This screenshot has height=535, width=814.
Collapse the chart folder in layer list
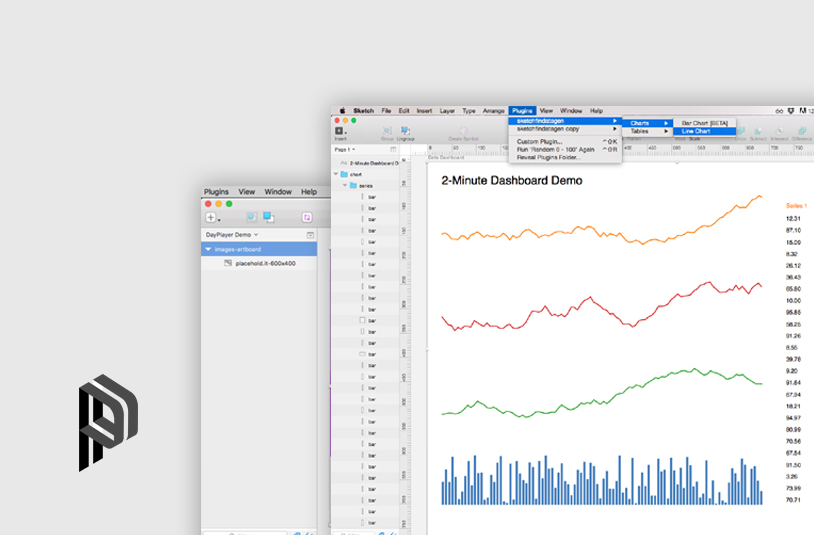point(336,174)
